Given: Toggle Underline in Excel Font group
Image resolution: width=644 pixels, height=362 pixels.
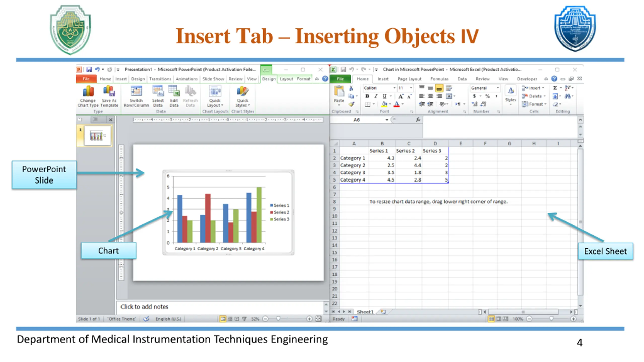Looking at the screenshot, I should point(384,96).
